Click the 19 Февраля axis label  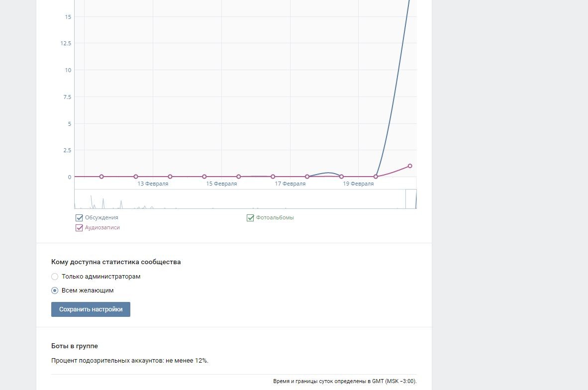click(358, 184)
